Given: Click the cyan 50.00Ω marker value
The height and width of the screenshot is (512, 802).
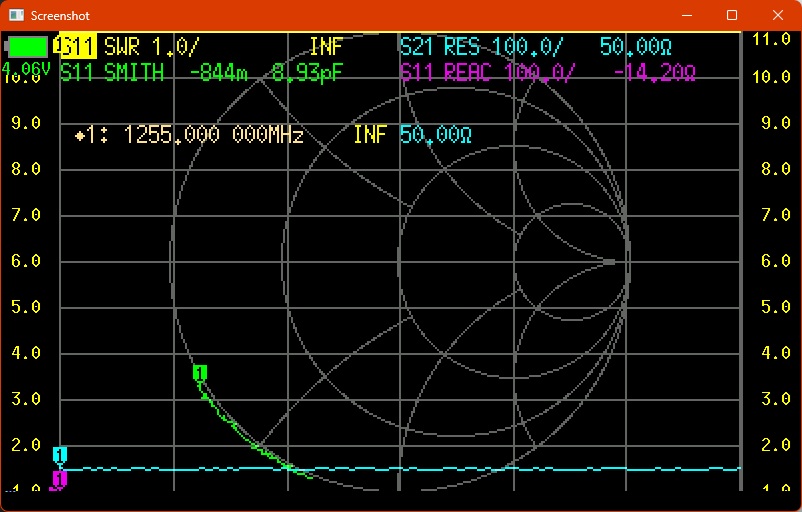Looking at the screenshot, I should point(436,136).
